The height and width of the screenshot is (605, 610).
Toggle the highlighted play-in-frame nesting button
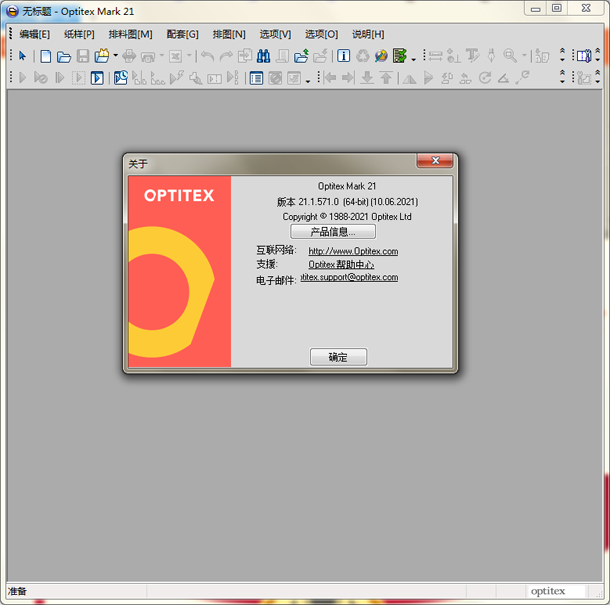97,78
